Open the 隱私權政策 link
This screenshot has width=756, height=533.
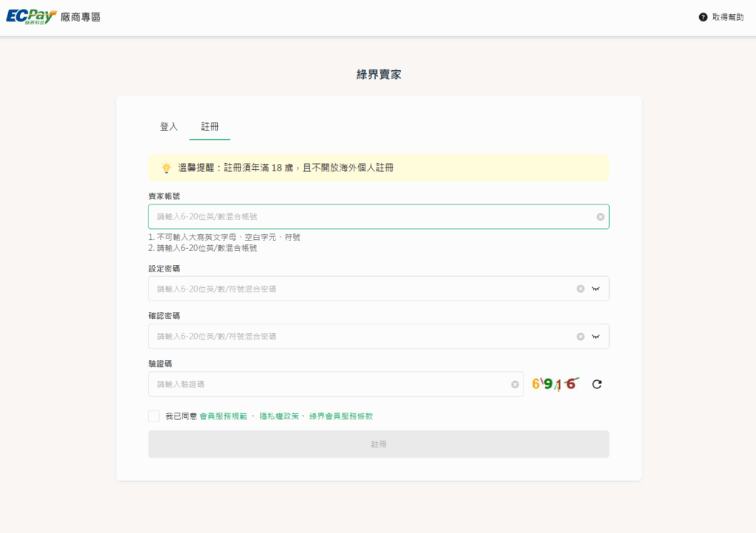[x=279, y=416]
